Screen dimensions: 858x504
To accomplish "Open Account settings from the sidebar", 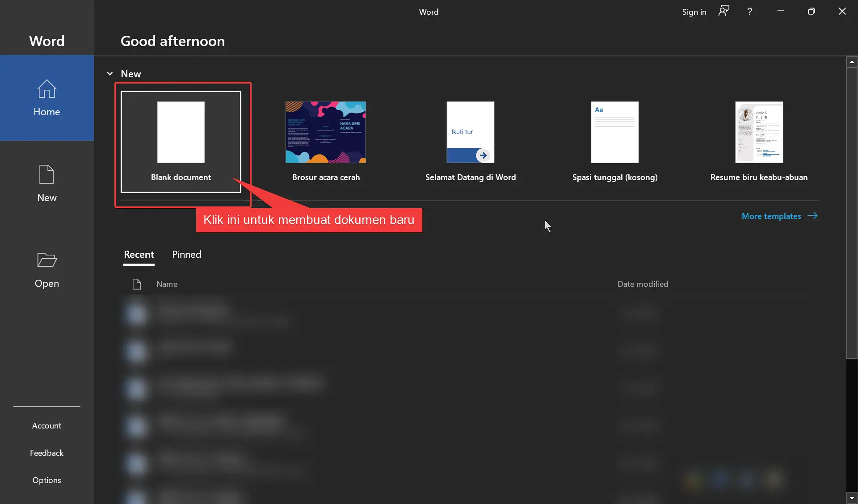I will coord(46,425).
